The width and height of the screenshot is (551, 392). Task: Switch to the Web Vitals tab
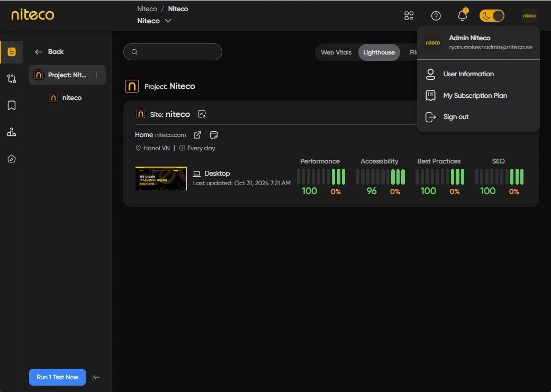pyautogui.click(x=336, y=52)
